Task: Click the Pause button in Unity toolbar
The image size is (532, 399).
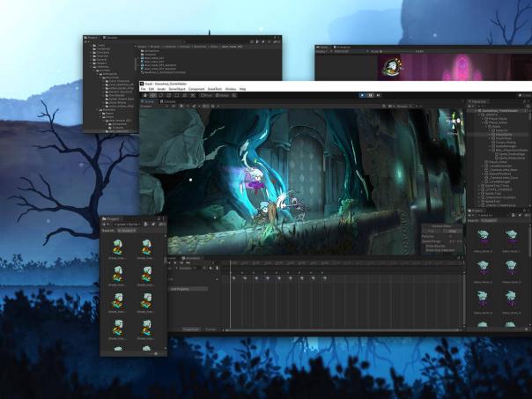Action: [x=370, y=95]
